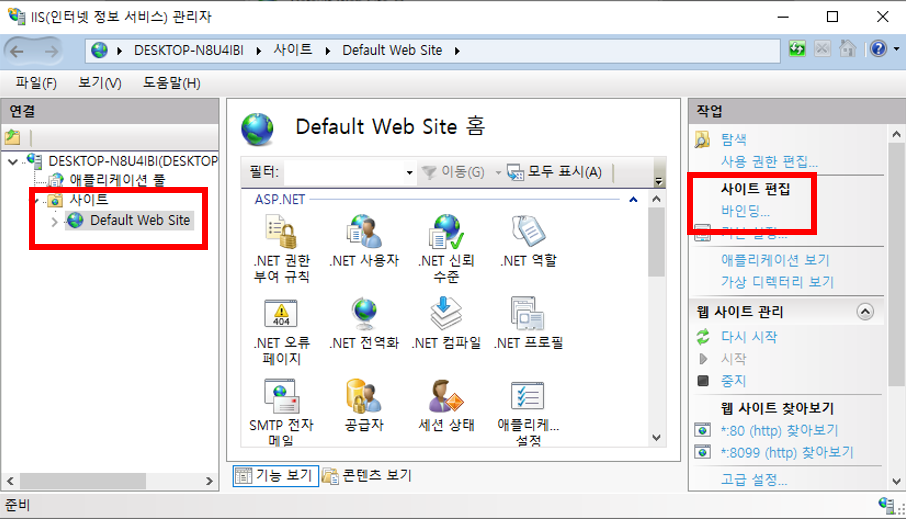Click the 작업 pane scroll down arrow
The width and height of the screenshot is (906, 521).
pyautogui.click(x=896, y=481)
